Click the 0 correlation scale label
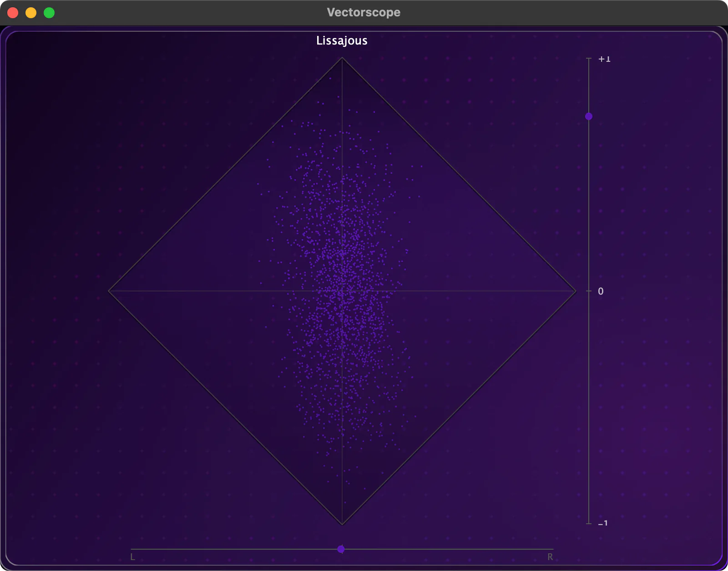728x571 pixels. click(601, 291)
